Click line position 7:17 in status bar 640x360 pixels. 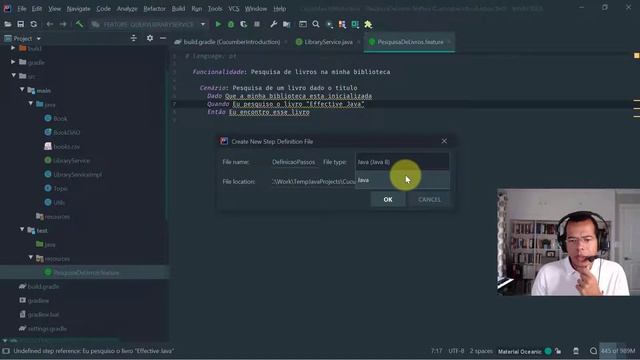coord(436,351)
